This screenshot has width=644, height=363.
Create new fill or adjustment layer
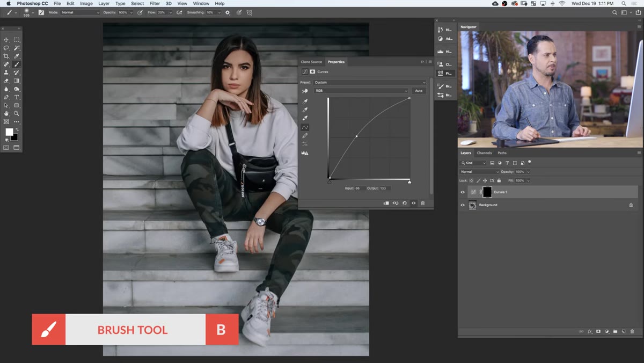click(607, 332)
